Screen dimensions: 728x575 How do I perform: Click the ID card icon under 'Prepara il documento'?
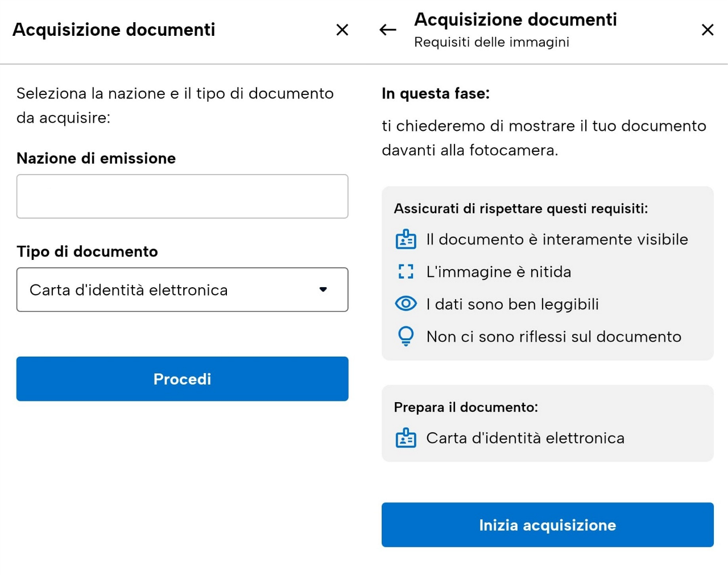(406, 438)
